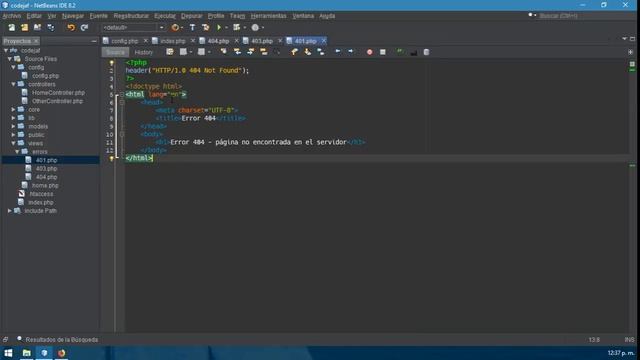Switch to the History view button

click(143, 52)
